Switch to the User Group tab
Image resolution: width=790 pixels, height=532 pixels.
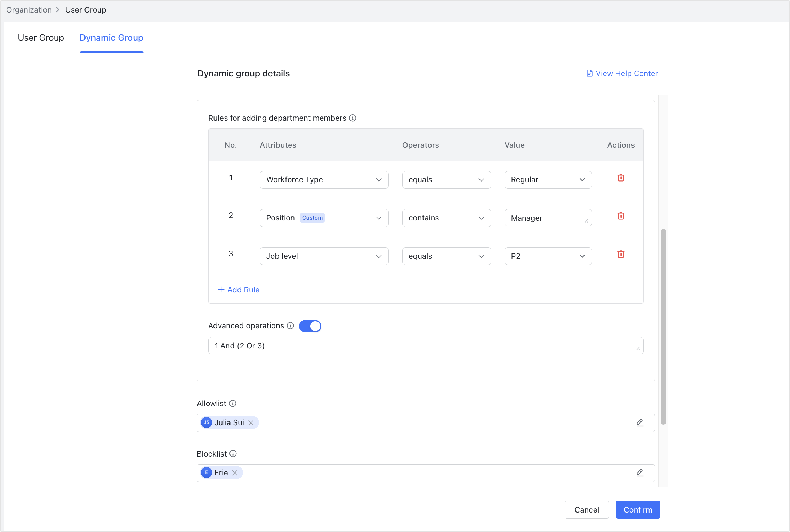coord(41,38)
